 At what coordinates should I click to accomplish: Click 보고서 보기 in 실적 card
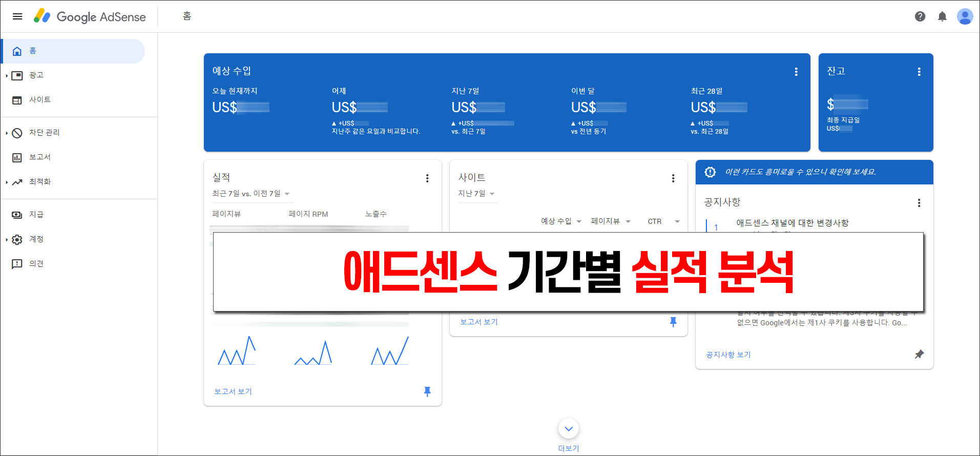(233, 391)
